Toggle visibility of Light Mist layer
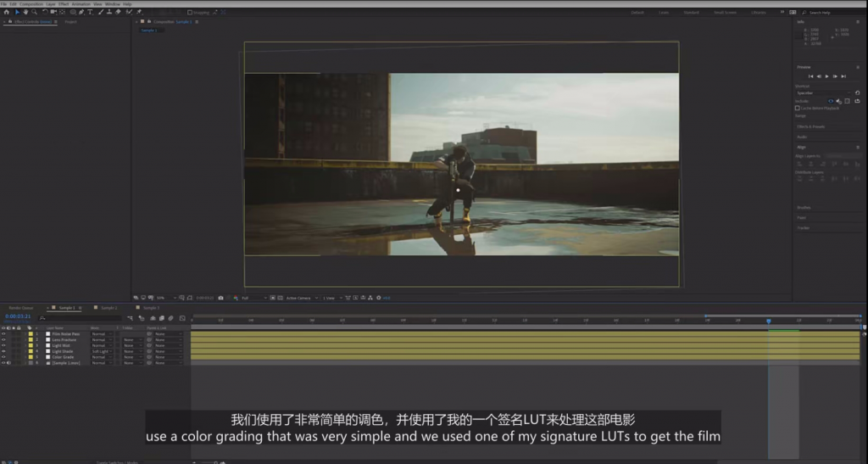 [x=3, y=345]
